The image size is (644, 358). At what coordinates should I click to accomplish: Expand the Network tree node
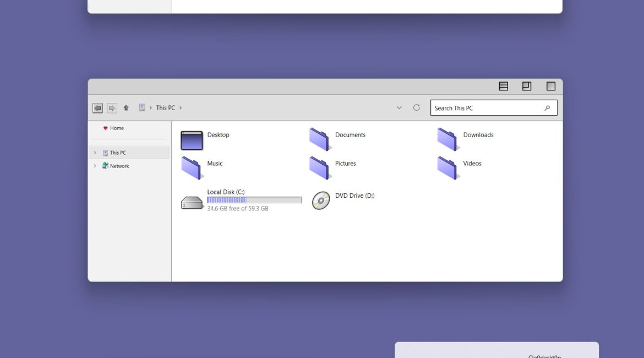[95, 166]
